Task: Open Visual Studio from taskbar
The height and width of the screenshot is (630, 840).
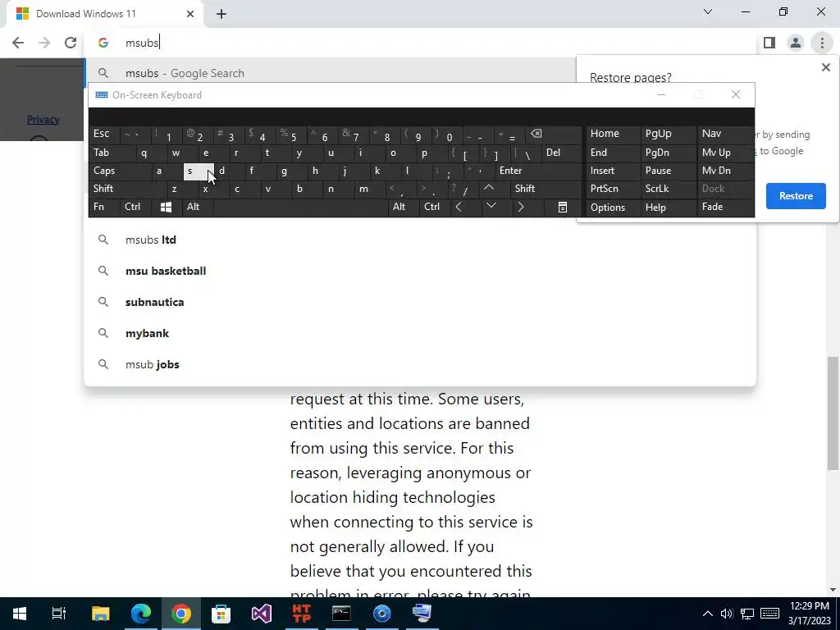Action: 262,614
